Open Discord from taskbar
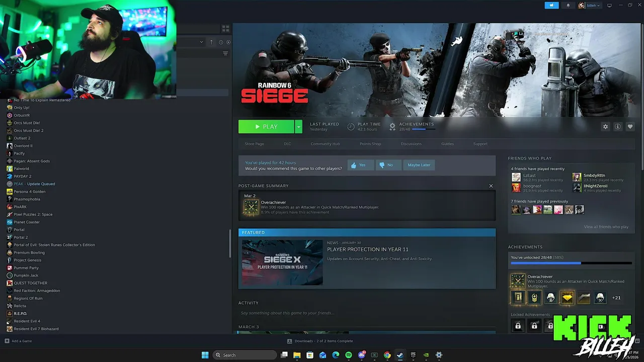The height and width of the screenshot is (362, 644). (361, 355)
